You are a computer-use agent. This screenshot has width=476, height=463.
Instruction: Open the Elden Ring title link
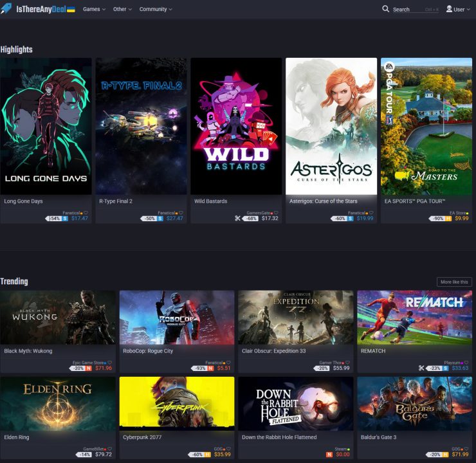(x=17, y=437)
